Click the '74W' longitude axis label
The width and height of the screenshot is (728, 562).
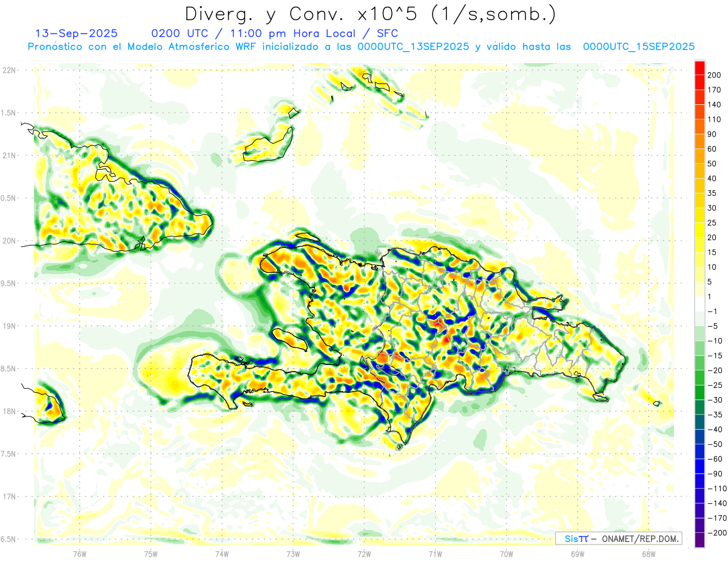pyautogui.click(x=222, y=553)
